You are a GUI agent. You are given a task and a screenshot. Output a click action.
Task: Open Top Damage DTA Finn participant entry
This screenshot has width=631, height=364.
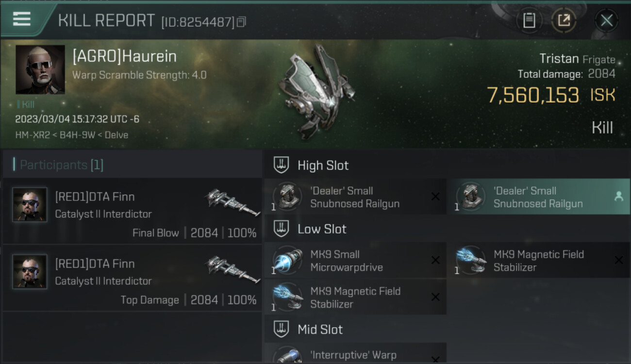pyautogui.click(x=133, y=278)
